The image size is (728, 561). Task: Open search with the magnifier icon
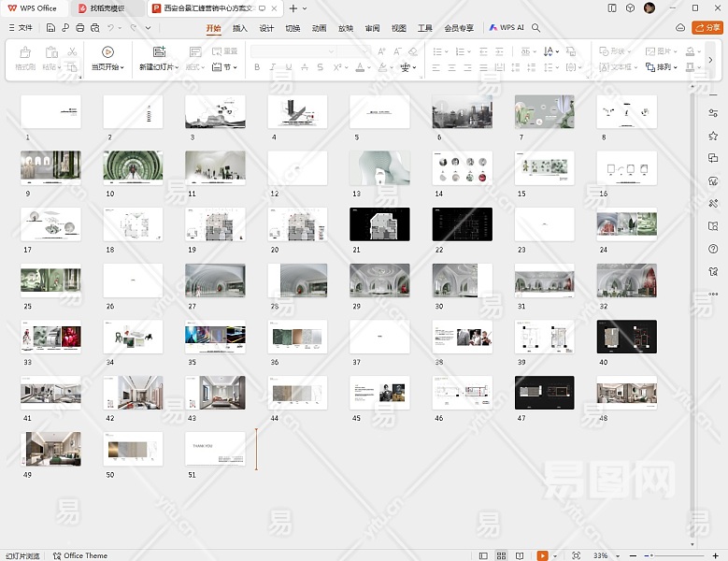536,28
